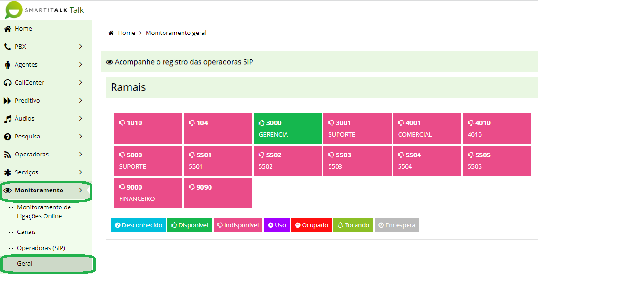Click the SUPORTE label on tile 3001
The height and width of the screenshot is (293, 644).
[342, 135]
